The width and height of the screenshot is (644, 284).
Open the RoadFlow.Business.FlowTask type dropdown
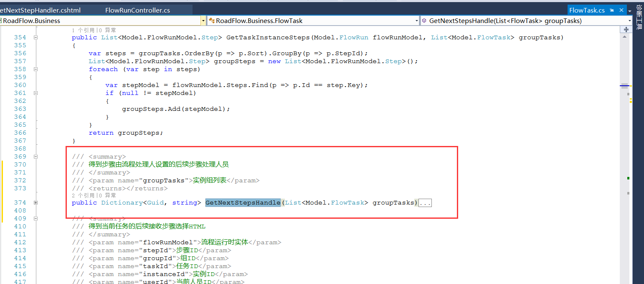click(416, 20)
